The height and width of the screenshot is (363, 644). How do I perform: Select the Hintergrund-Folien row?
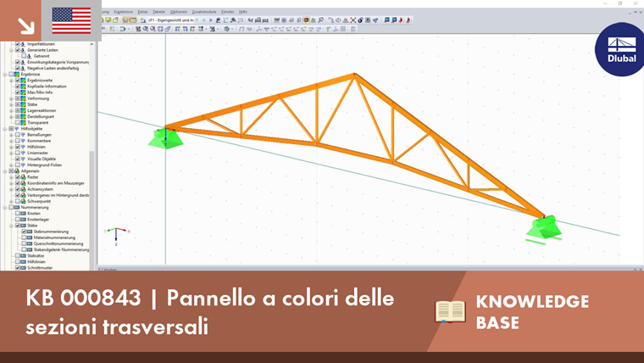click(x=44, y=165)
